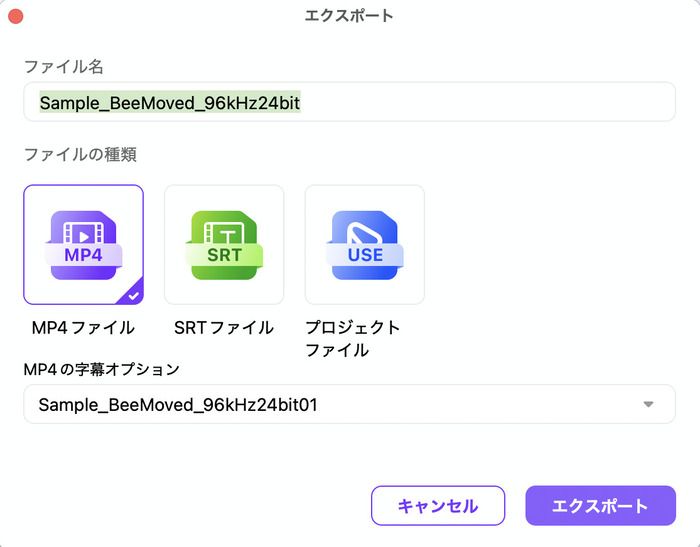Select the SRT file type icon

tap(224, 245)
